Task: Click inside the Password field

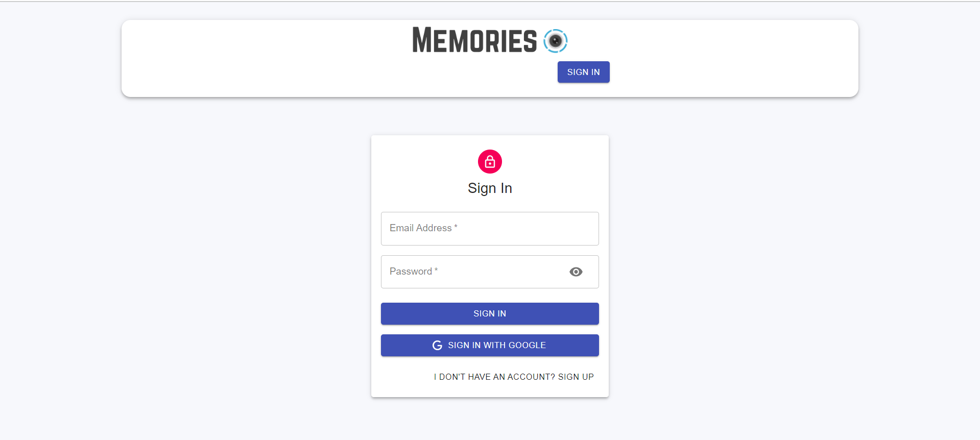Action: (x=475, y=272)
